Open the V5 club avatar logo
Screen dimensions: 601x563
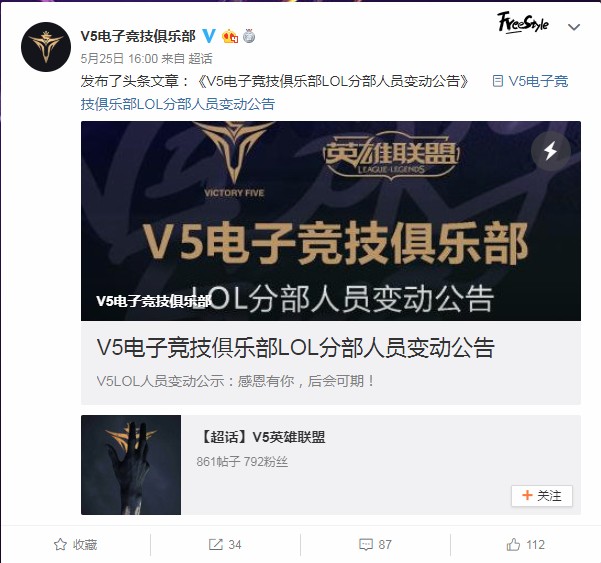pyautogui.click(x=46, y=47)
